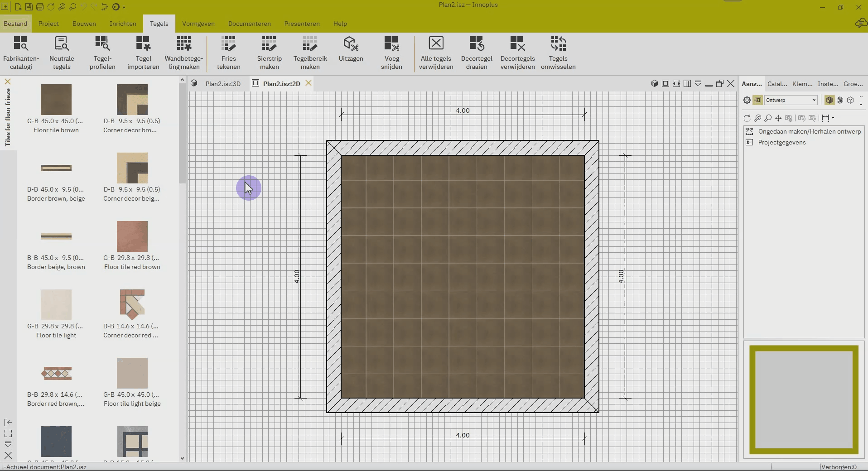Toggle the side-by-side split view icon
Image resolution: width=868 pixels, height=471 pixels.
[x=676, y=83]
